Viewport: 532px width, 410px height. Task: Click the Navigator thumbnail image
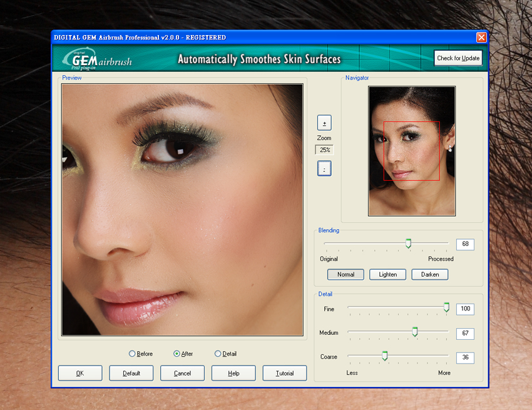pyautogui.click(x=412, y=151)
